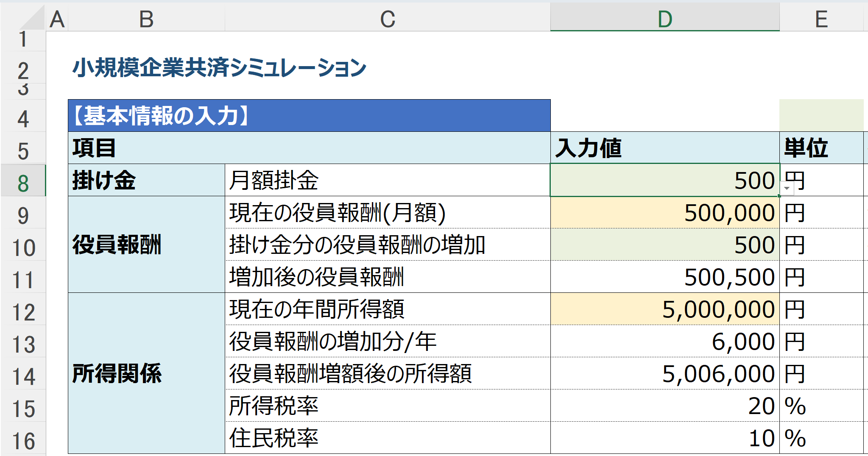Select column B header

pos(146,18)
